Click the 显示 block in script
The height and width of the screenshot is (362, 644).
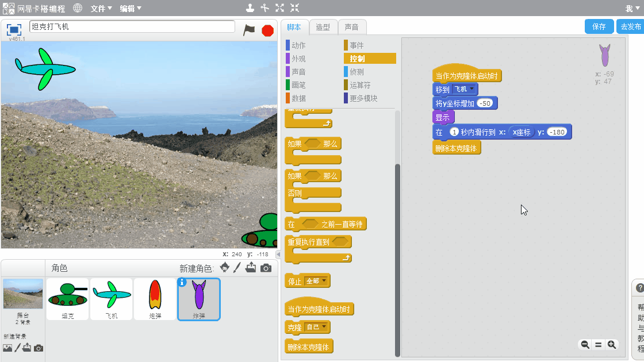coord(443,117)
